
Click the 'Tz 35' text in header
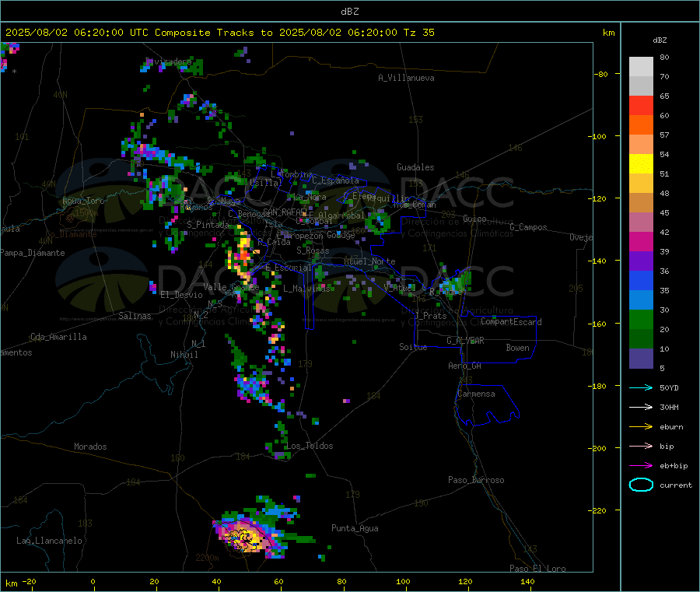(x=418, y=33)
